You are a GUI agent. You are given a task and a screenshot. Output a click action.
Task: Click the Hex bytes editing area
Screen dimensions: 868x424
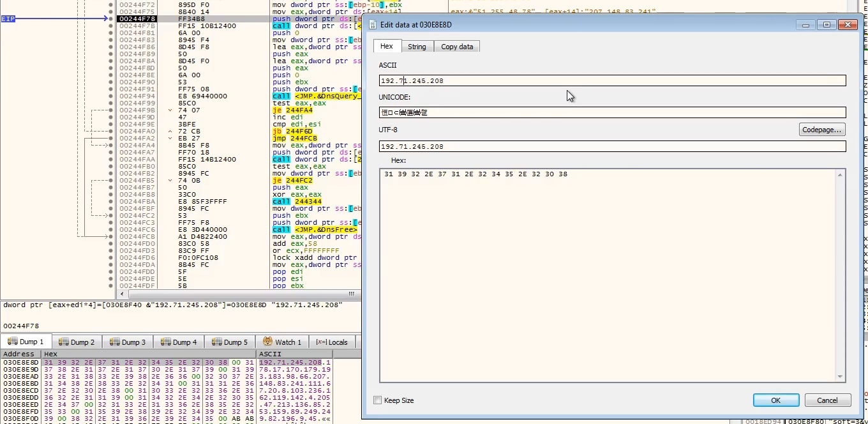coord(606,275)
